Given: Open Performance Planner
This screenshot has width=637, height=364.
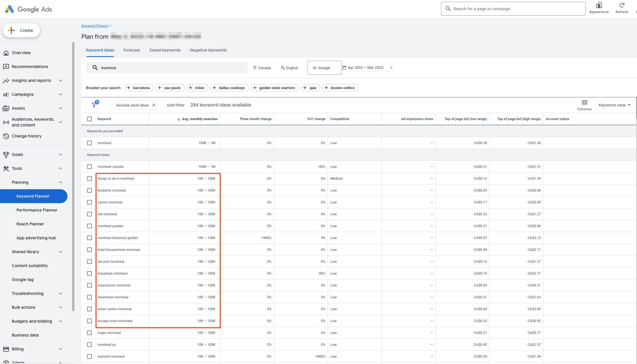Looking at the screenshot, I should (37, 210).
